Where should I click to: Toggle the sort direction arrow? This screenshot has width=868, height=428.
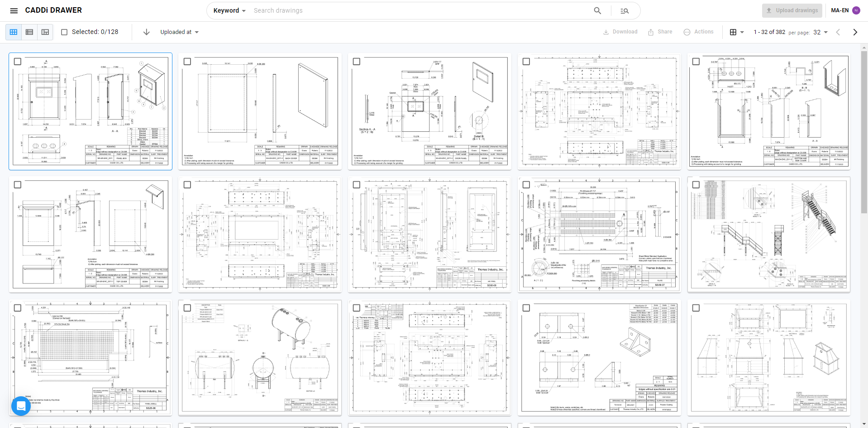(146, 32)
